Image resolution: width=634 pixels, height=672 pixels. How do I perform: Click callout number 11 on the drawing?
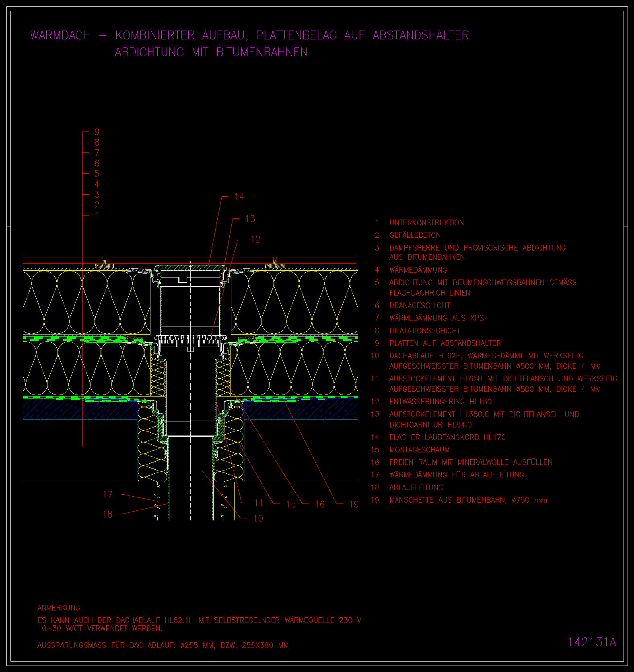coord(258,503)
